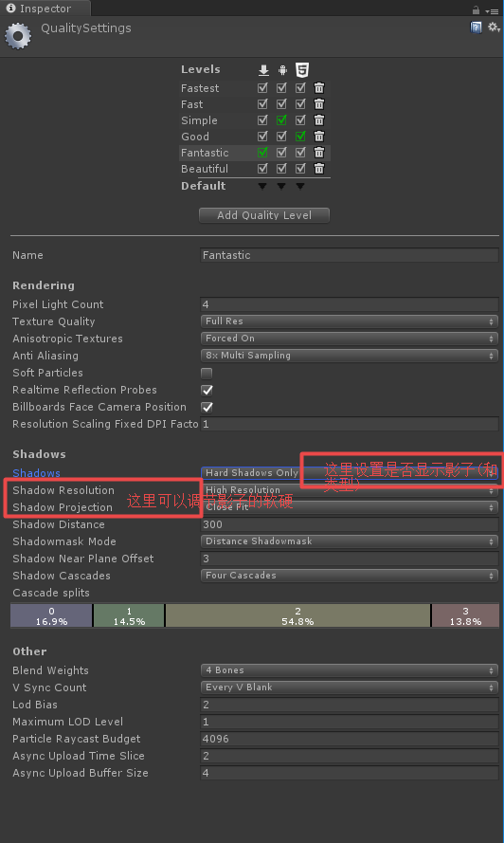The image size is (504, 843).
Task: Click the Async Upload Time Slice field
Action: pos(350,757)
